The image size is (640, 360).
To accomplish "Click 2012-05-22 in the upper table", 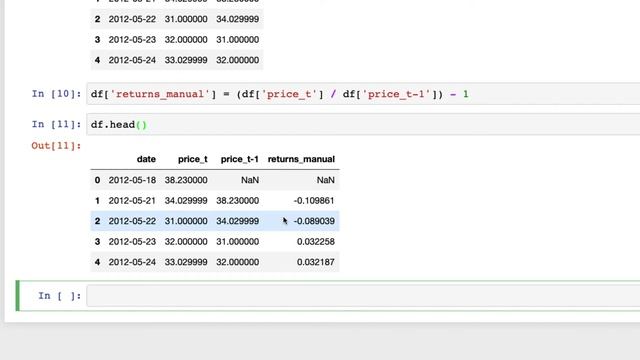I will (x=132, y=19).
